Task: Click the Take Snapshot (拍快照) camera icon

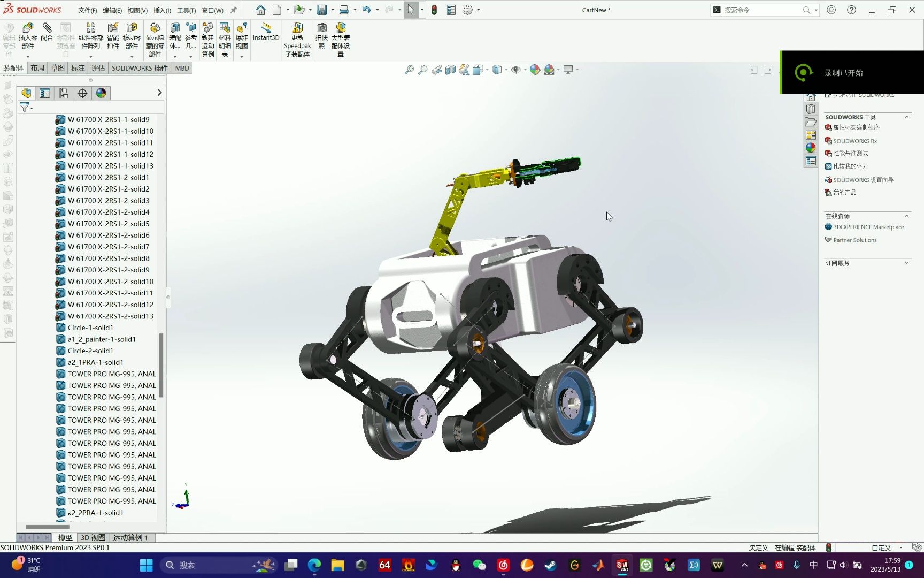Action: 321,28
